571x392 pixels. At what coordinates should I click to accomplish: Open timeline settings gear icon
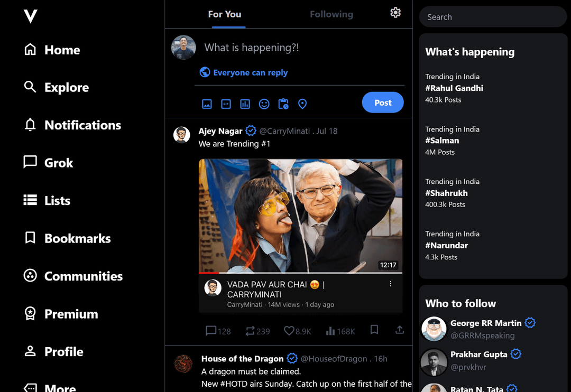click(395, 13)
